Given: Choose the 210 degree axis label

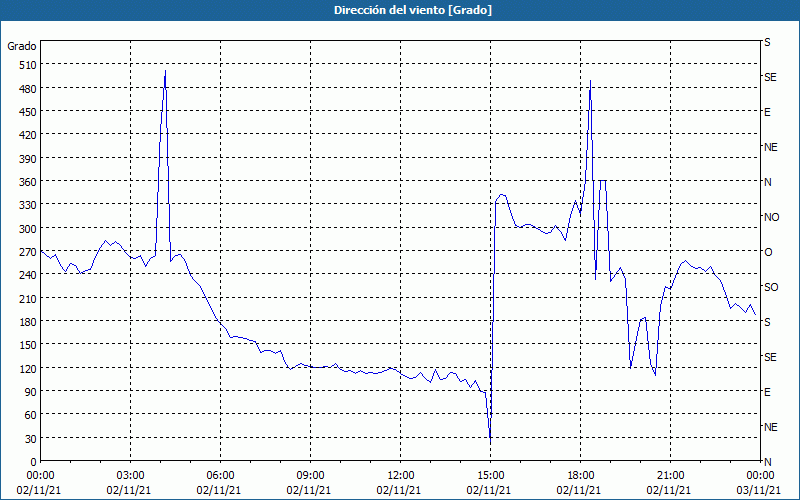Looking at the screenshot, I should point(28,298).
